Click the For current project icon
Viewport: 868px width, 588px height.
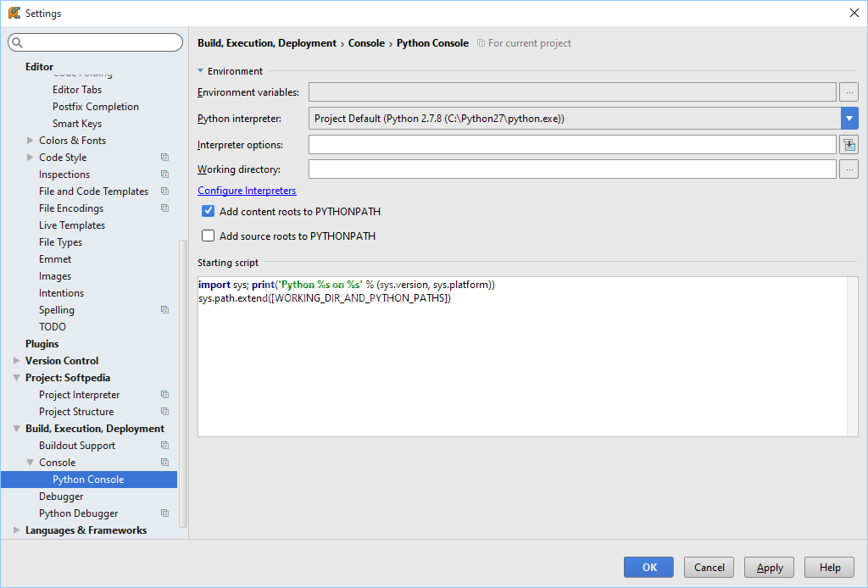click(481, 43)
